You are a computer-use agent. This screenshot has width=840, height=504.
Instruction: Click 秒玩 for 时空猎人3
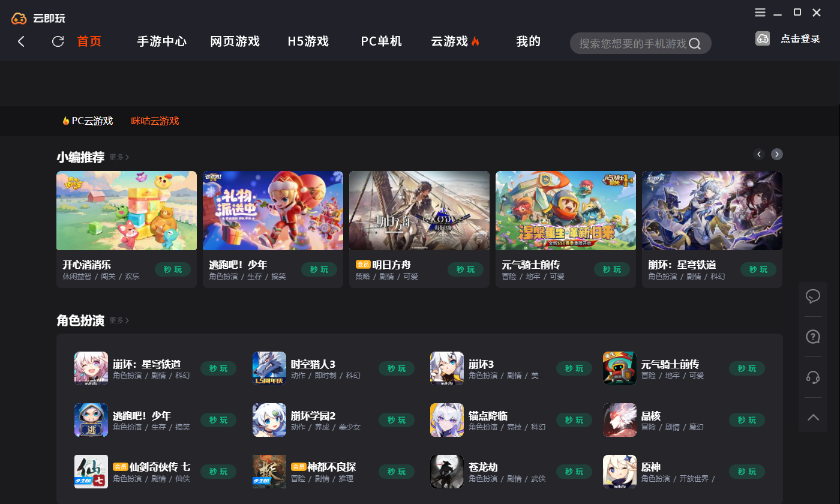pyautogui.click(x=397, y=368)
